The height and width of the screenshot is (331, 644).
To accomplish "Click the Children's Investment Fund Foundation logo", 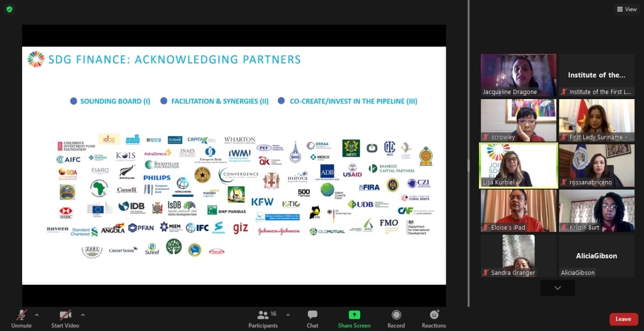I will coord(76,146).
